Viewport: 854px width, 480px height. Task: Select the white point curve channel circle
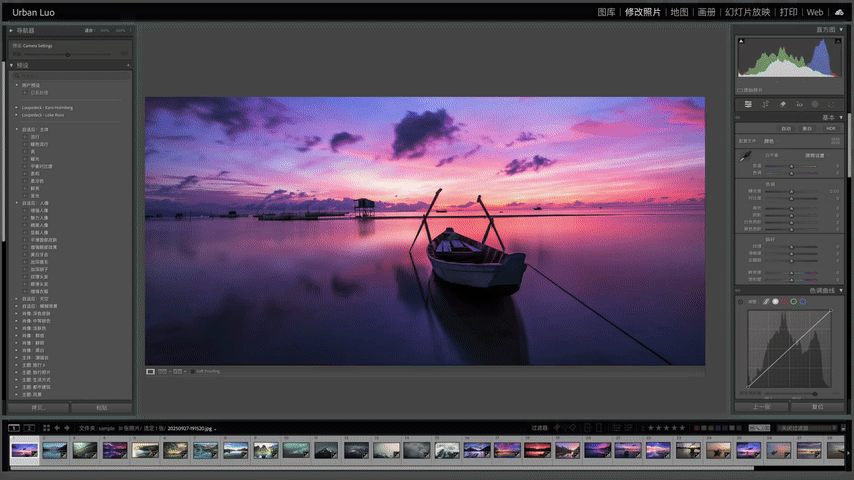(x=775, y=301)
